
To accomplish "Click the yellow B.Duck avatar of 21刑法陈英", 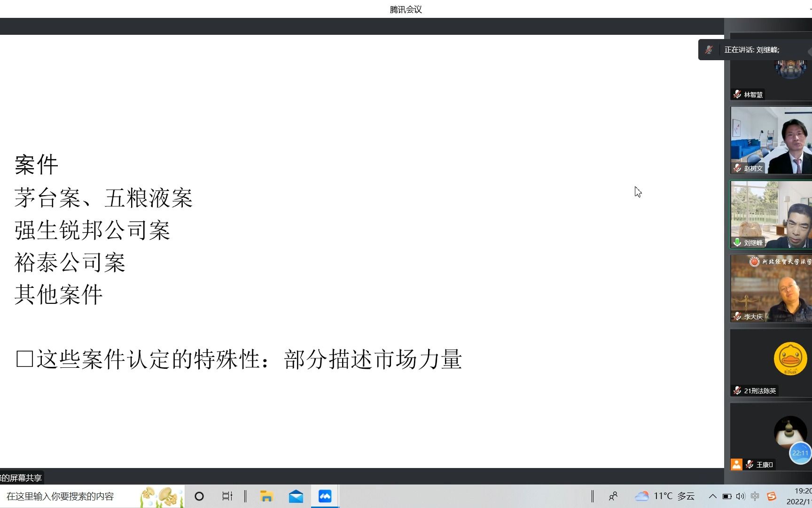I will coord(790,358).
